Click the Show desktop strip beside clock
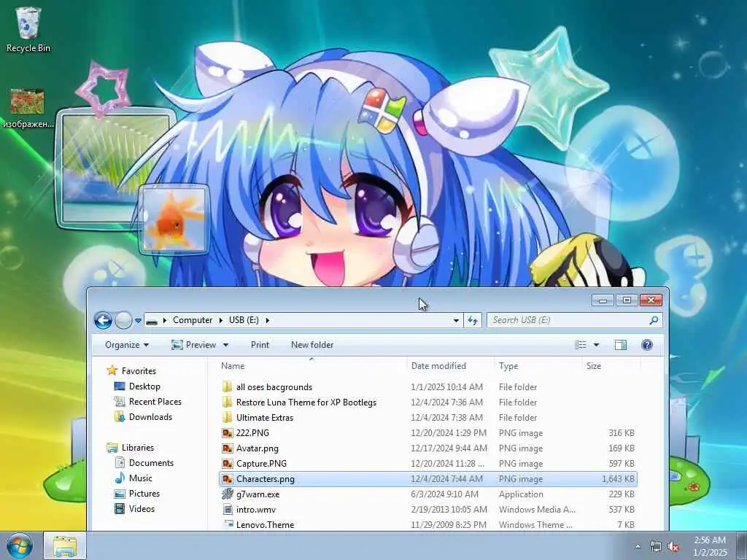The width and height of the screenshot is (747, 560). (x=742, y=545)
